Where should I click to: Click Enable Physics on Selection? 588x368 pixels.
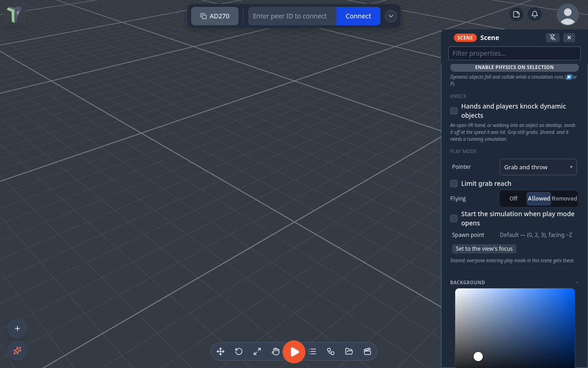pos(514,67)
